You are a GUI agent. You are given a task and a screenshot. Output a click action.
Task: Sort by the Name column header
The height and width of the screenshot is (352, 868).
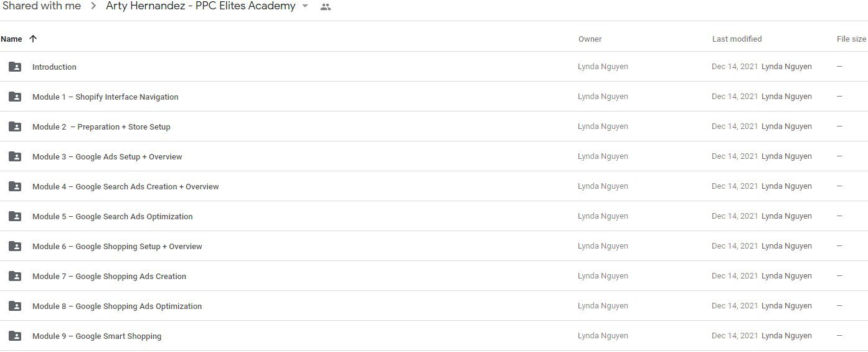[11, 39]
